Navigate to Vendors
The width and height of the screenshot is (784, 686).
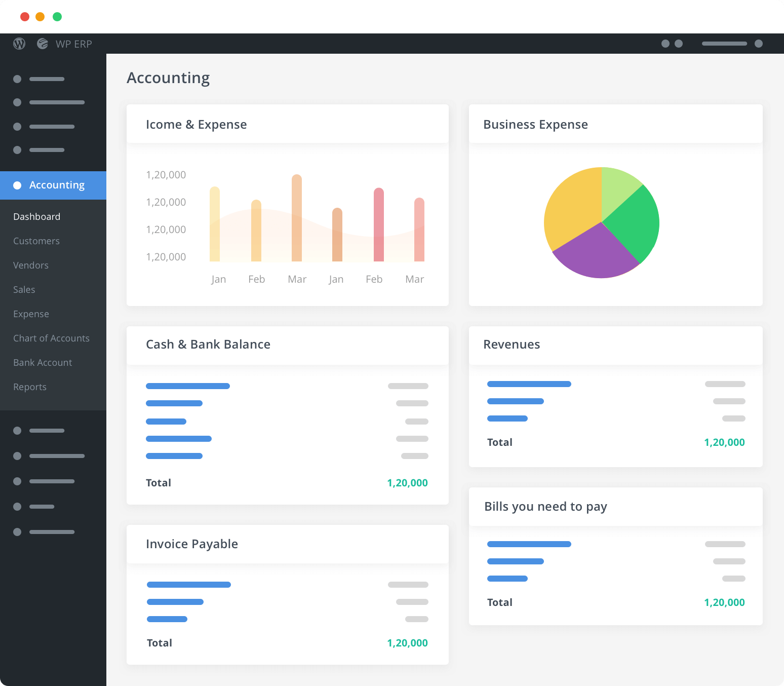pos(30,265)
